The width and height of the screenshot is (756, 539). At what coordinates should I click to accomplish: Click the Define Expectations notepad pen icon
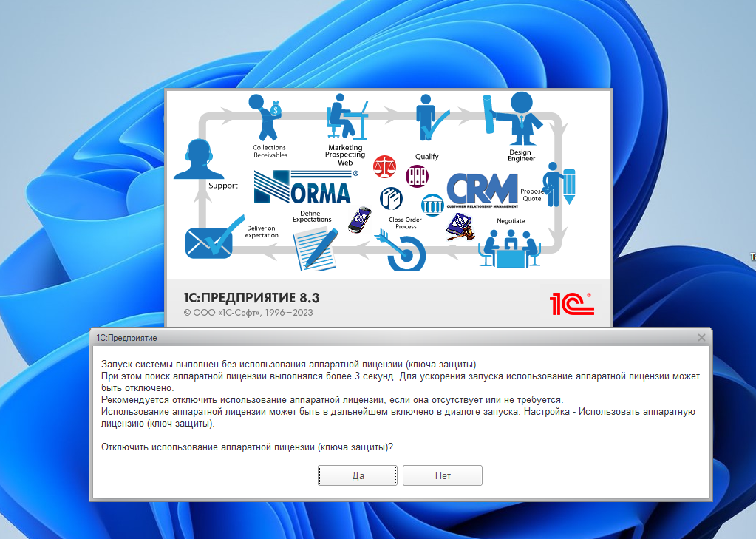[316, 249]
